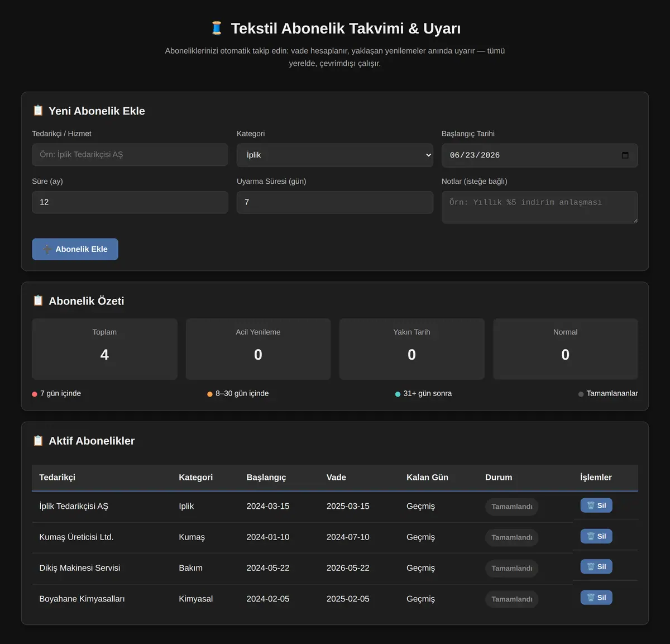Click the Vade column header
This screenshot has width=670, height=644.
tap(336, 478)
